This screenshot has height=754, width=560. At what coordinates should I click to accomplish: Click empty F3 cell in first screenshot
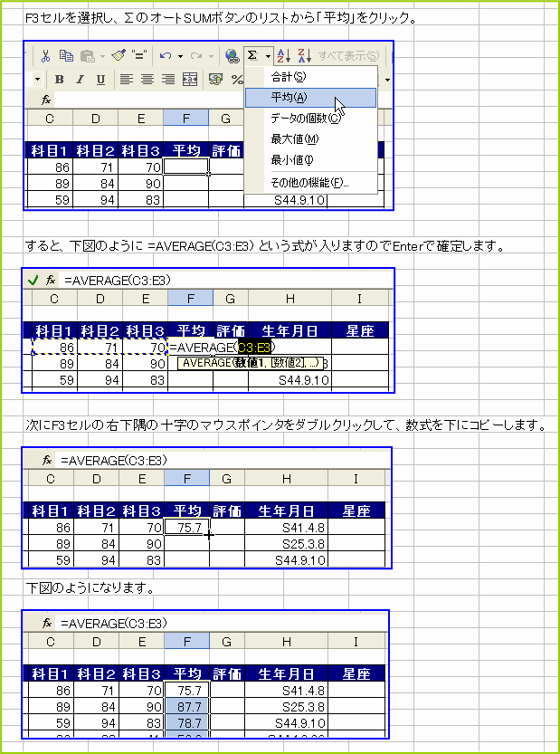186,167
